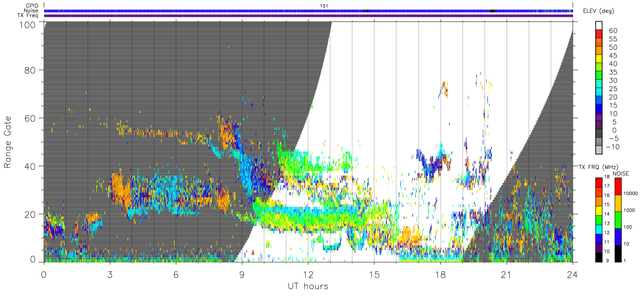Click elevation colorbar label 35
The image size is (644, 297).
click(x=613, y=72)
